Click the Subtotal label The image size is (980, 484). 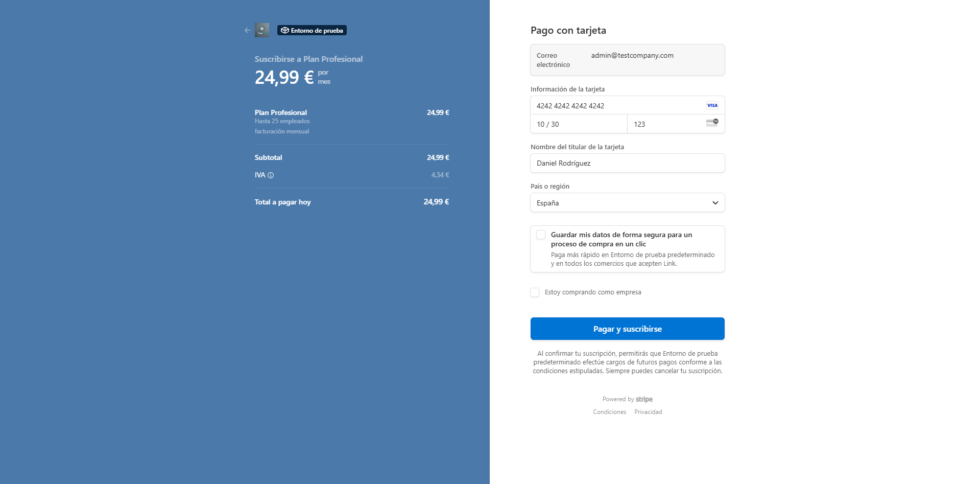[269, 157]
